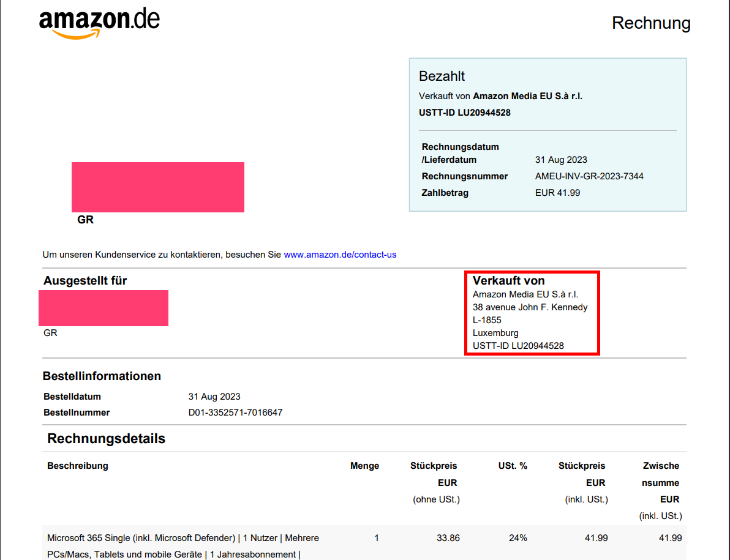The width and height of the screenshot is (730, 560).
Task: Click the 24% tax rate cell
Action: point(517,538)
